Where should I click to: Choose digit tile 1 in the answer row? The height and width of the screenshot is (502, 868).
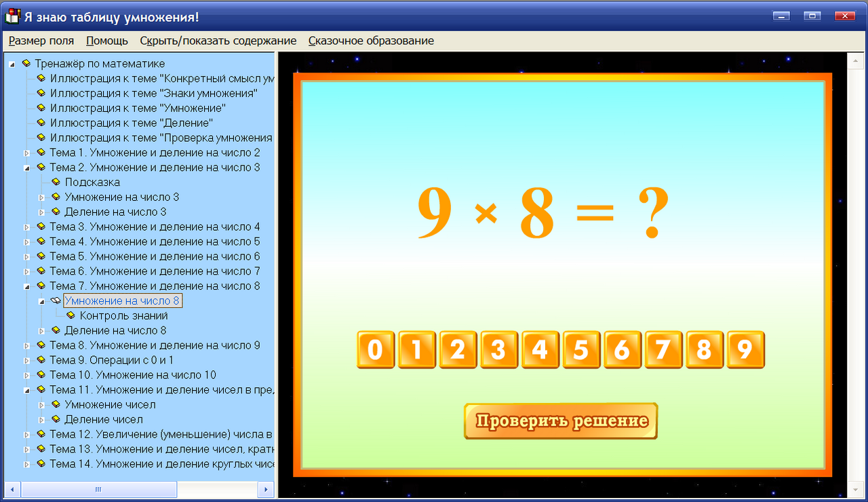click(417, 350)
